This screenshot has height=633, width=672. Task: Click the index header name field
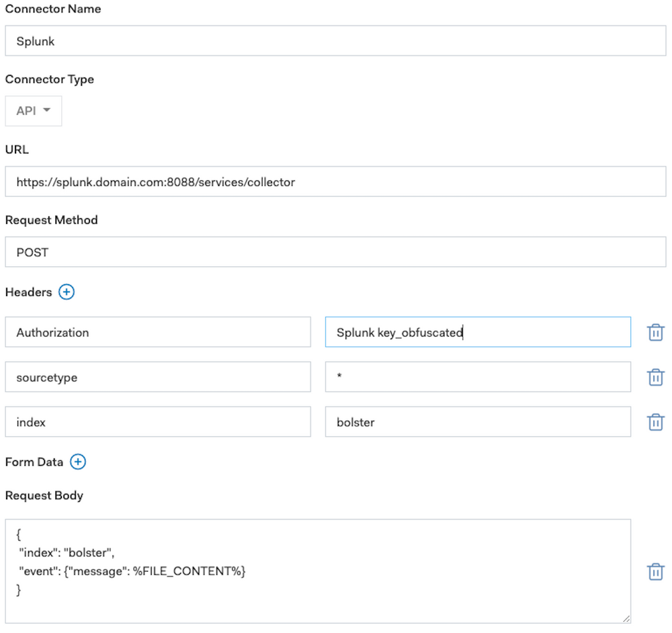(158, 422)
